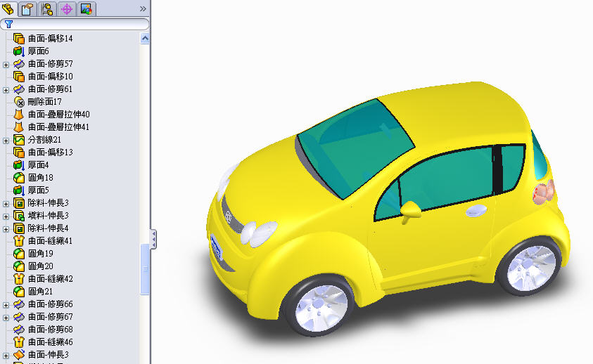
Task: Click the 圓角18 fillet icon
Action: 19,178
